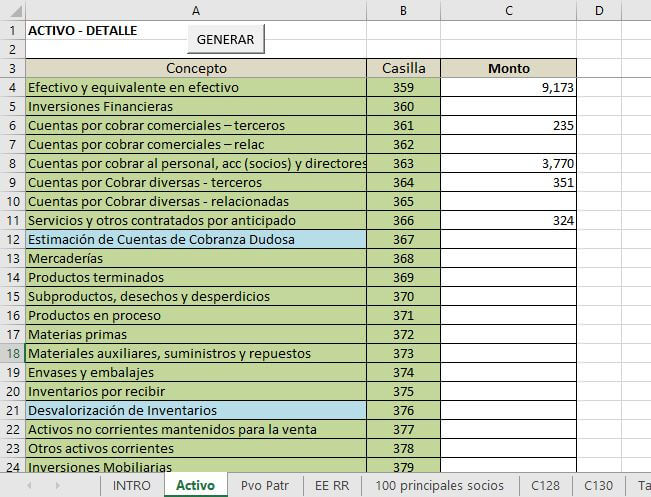Switch to the INTRO sheet tab

[132, 485]
